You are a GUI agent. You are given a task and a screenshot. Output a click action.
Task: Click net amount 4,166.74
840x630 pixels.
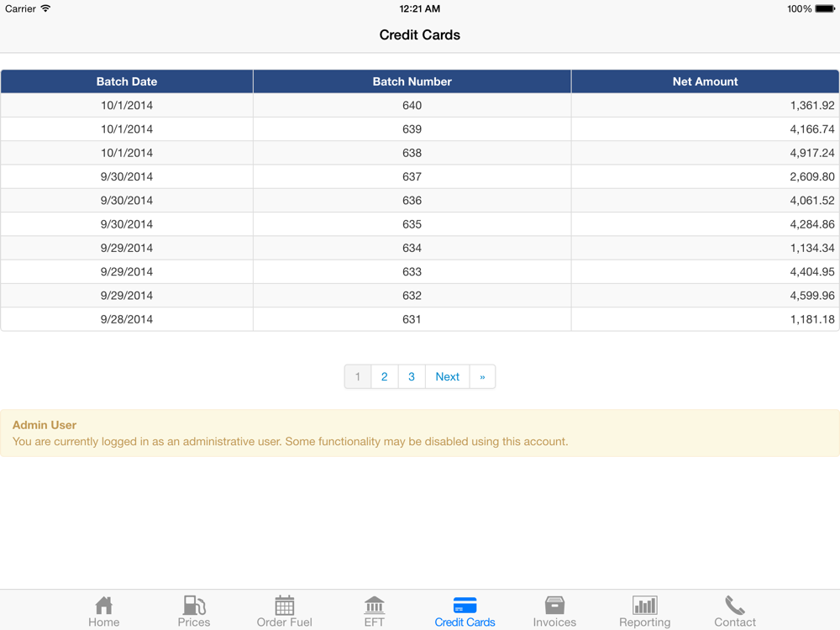[x=812, y=129]
